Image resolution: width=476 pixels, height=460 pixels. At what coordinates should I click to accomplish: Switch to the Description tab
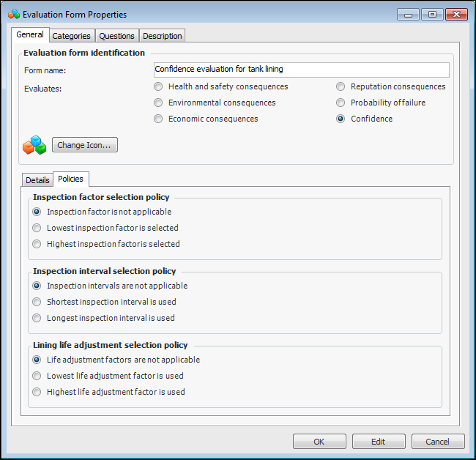pos(162,36)
